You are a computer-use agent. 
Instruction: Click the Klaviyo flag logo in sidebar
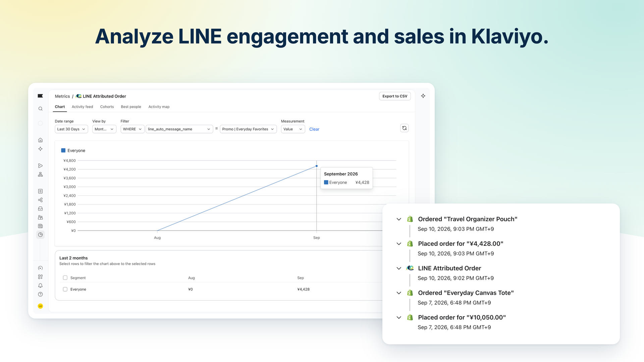pyautogui.click(x=40, y=96)
